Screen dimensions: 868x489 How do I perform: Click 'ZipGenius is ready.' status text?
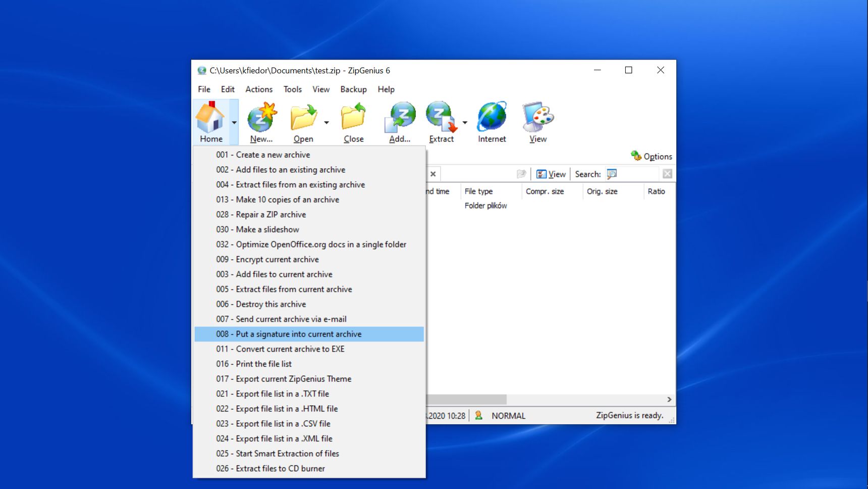(x=629, y=415)
